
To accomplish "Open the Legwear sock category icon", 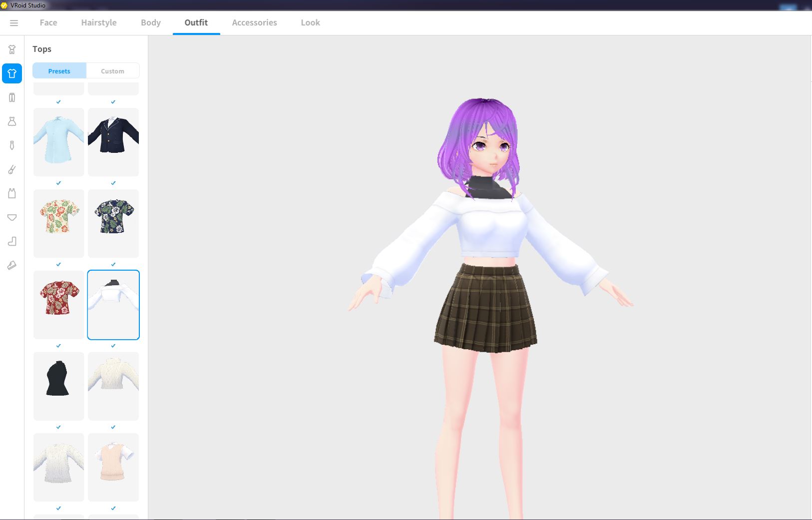I will click(x=12, y=241).
